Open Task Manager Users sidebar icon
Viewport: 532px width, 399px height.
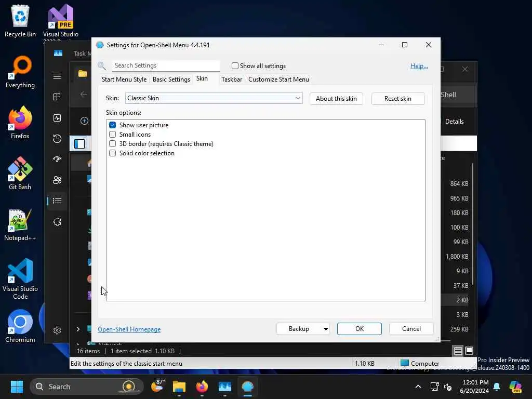(57, 180)
